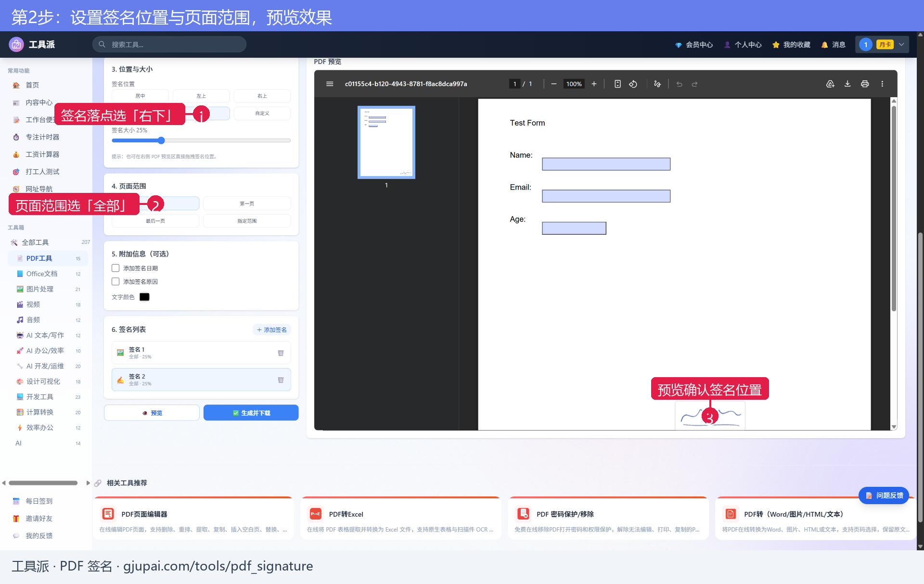The image size is (924, 584).
Task: Undo the last PDF annotation
Action: (x=679, y=84)
